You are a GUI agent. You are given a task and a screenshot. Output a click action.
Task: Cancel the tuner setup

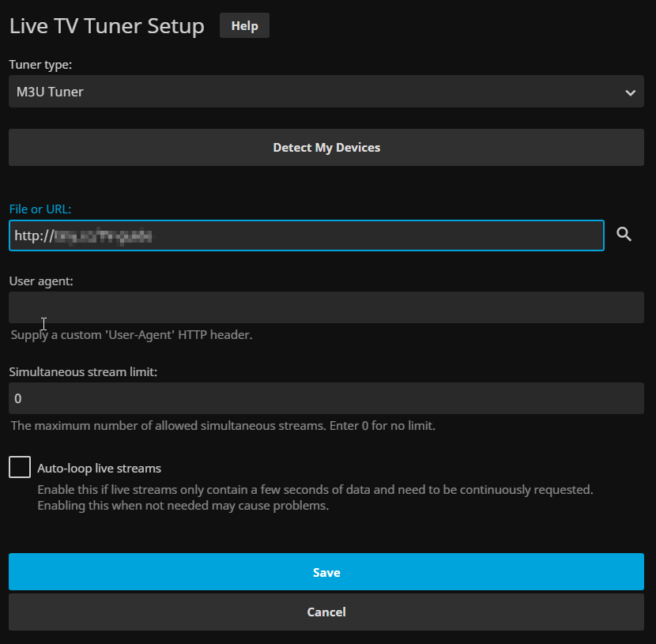(326, 612)
